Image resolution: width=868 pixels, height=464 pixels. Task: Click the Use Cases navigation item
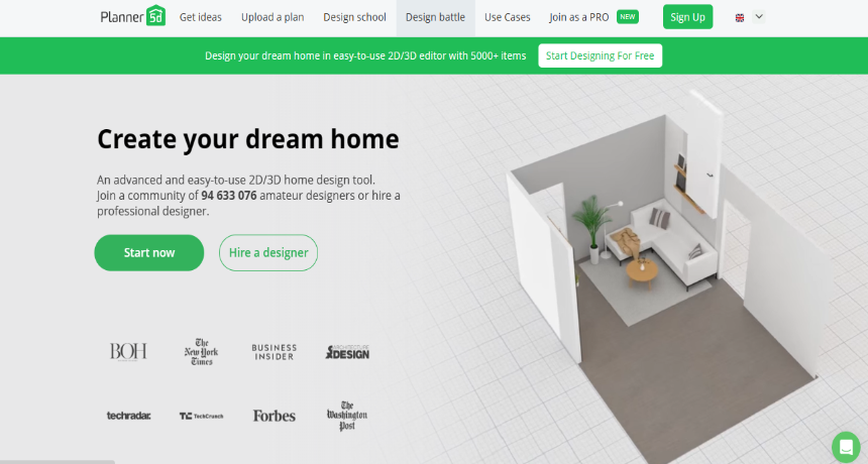(506, 17)
